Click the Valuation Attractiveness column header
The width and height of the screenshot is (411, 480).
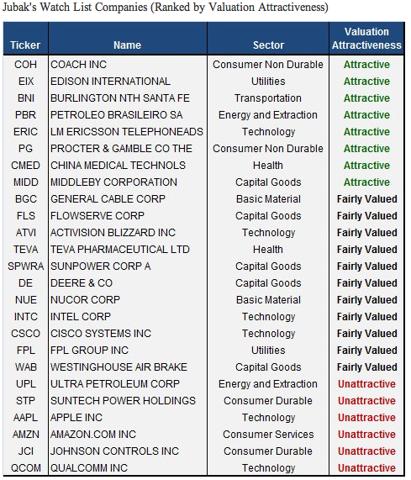coord(366,39)
